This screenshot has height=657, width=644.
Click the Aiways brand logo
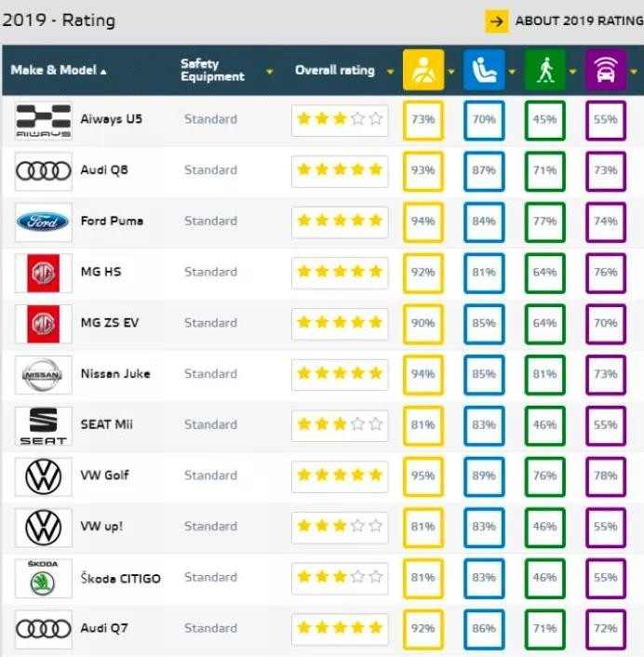tap(44, 120)
